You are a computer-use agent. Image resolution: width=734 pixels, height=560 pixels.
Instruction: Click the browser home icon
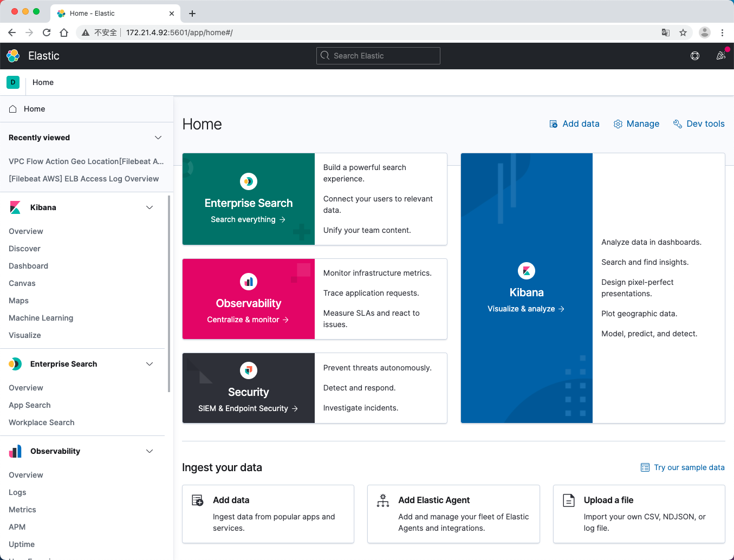click(64, 32)
